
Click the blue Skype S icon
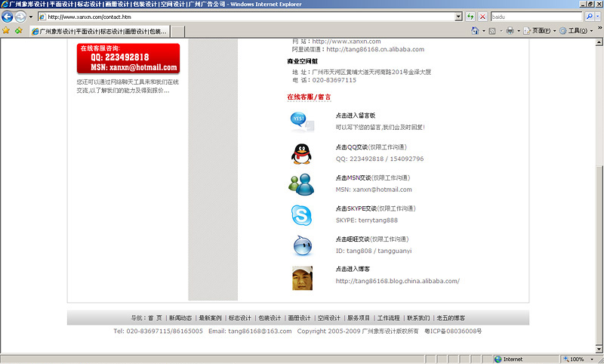click(301, 215)
